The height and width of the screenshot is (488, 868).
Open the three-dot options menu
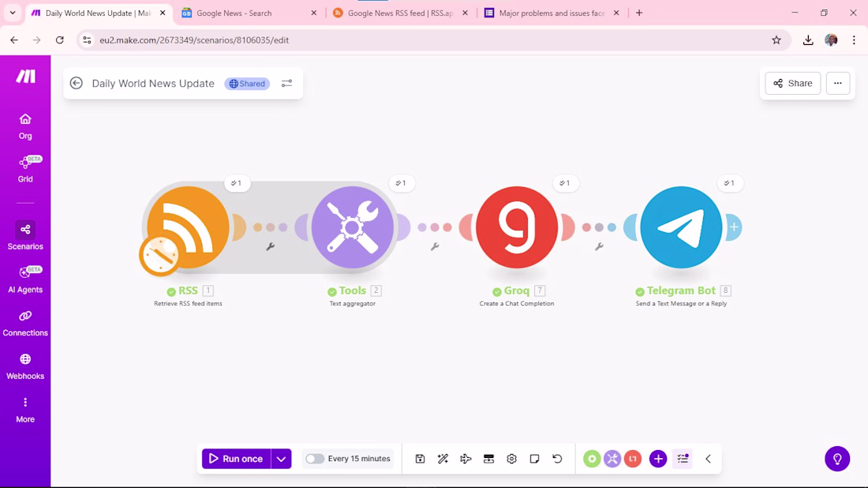837,83
